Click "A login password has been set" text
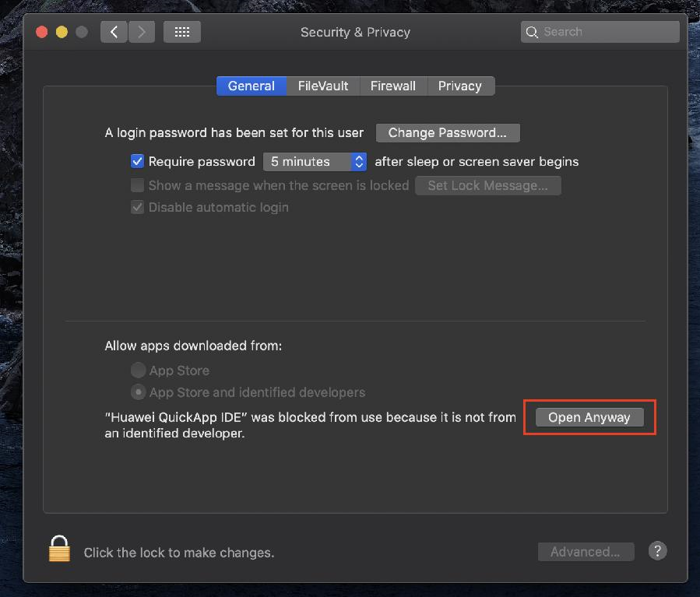This screenshot has height=597, width=700. point(234,133)
